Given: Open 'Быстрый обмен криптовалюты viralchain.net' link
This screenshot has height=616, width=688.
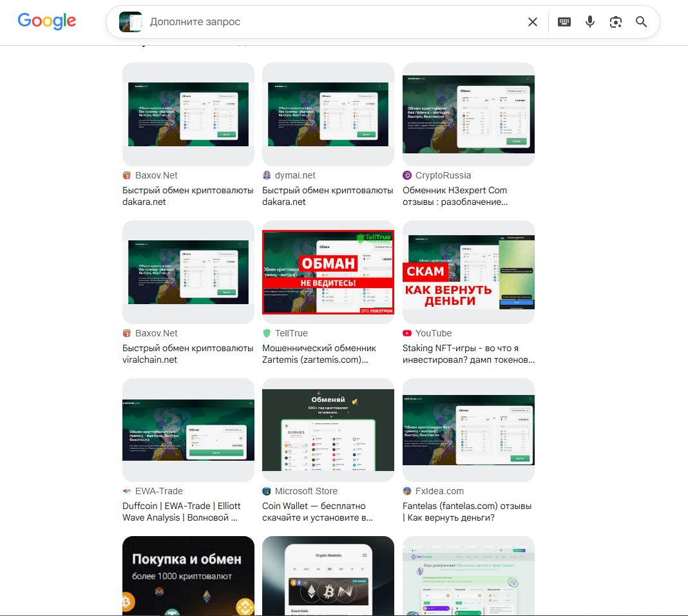Looking at the screenshot, I should pyautogui.click(x=188, y=354).
